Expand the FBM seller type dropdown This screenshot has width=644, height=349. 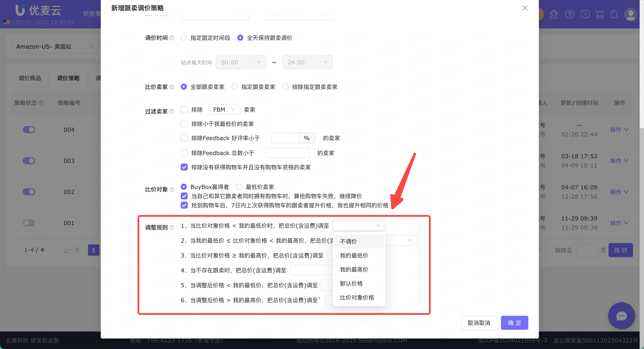pyautogui.click(x=224, y=109)
